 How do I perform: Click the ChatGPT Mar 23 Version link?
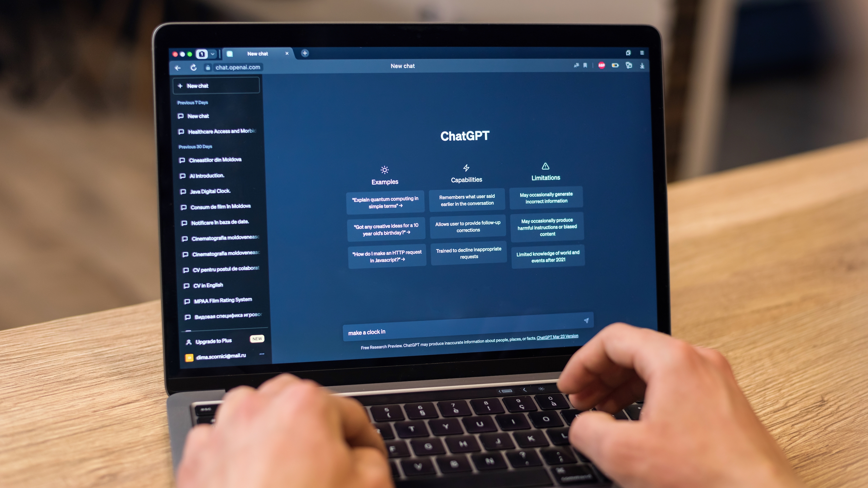point(558,337)
